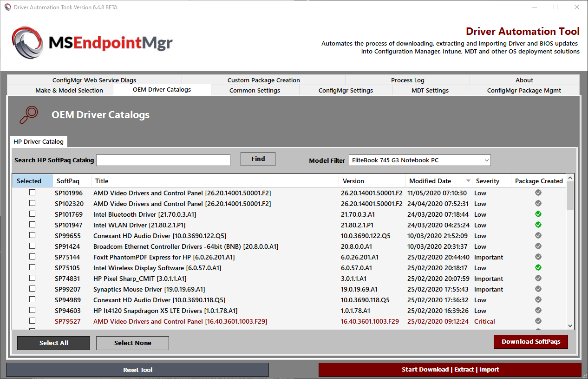The image size is (588, 379).
Task: Open the Model Filter dropdown
Action: (420, 160)
